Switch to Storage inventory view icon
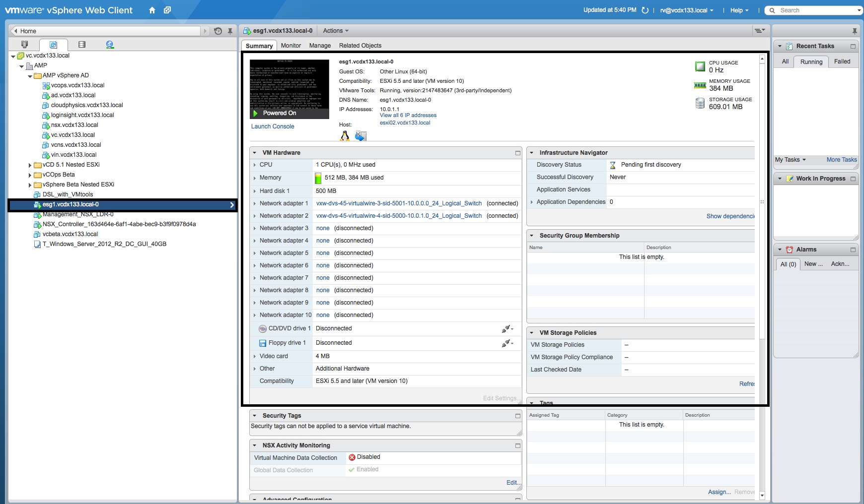This screenshot has height=504, width=864. click(82, 45)
